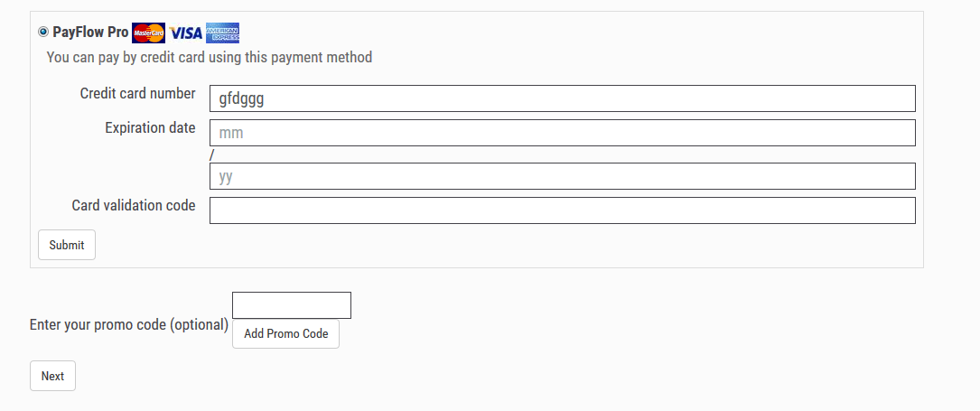
Task: Click the slash between month and year
Action: click(212, 154)
